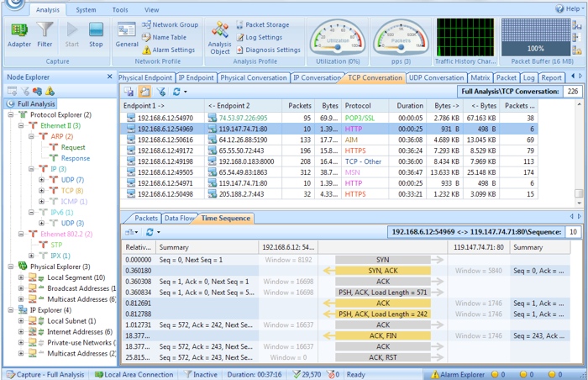Open Diagnosis Settings

click(269, 50)
